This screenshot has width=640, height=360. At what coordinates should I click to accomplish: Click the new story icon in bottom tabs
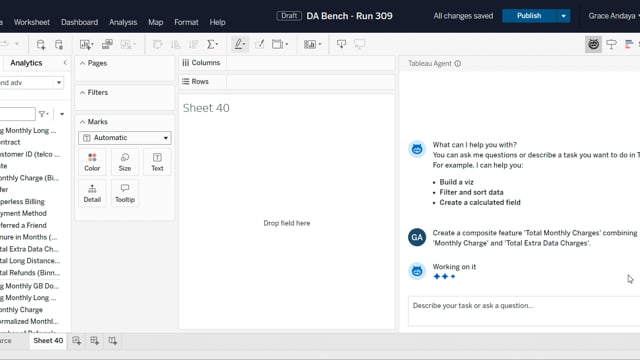pos(113,341)
